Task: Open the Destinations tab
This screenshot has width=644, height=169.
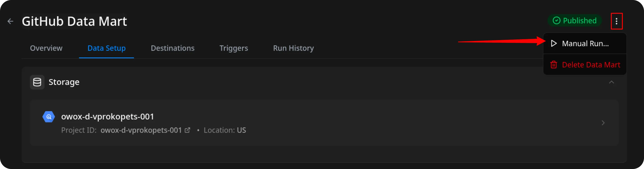Action: (173, 48)
